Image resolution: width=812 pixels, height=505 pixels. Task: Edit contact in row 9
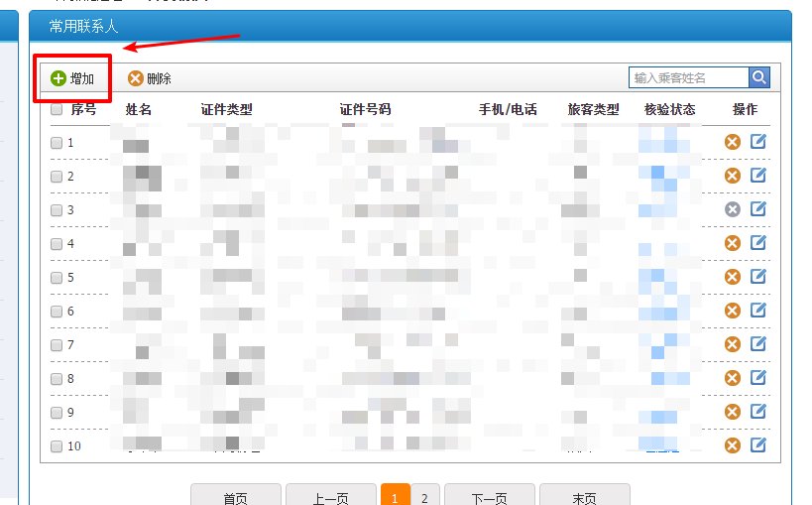(x=758, y=411)
